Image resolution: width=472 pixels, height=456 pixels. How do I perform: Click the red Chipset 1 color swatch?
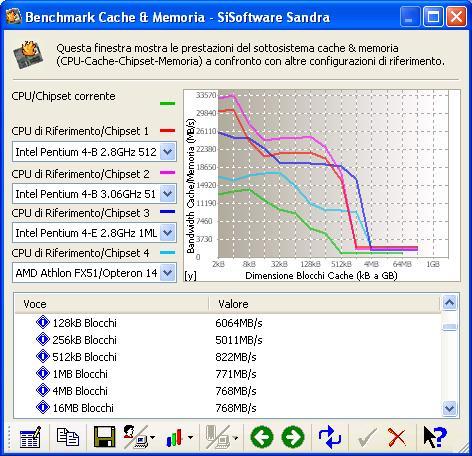coord(167,131)
